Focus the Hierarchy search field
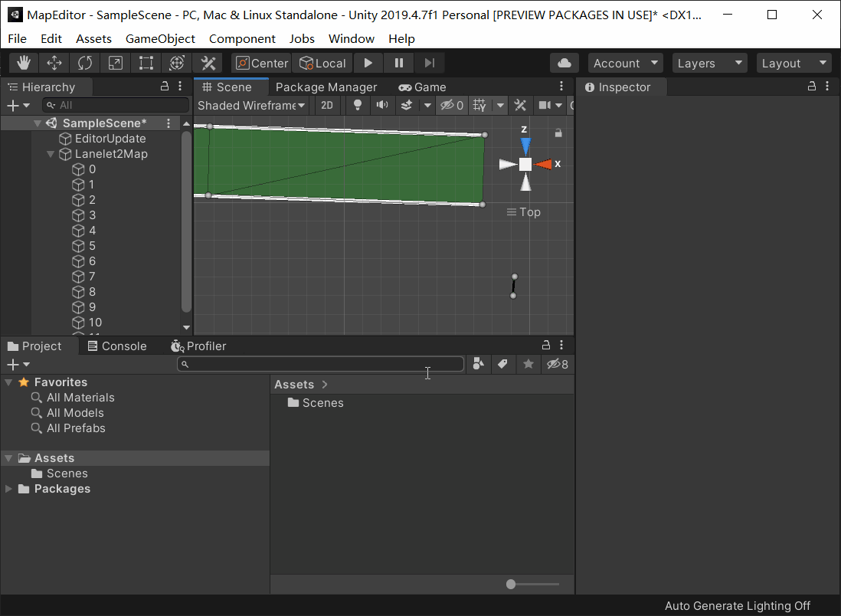The image size is (841, 616). (x=116, y=105)
